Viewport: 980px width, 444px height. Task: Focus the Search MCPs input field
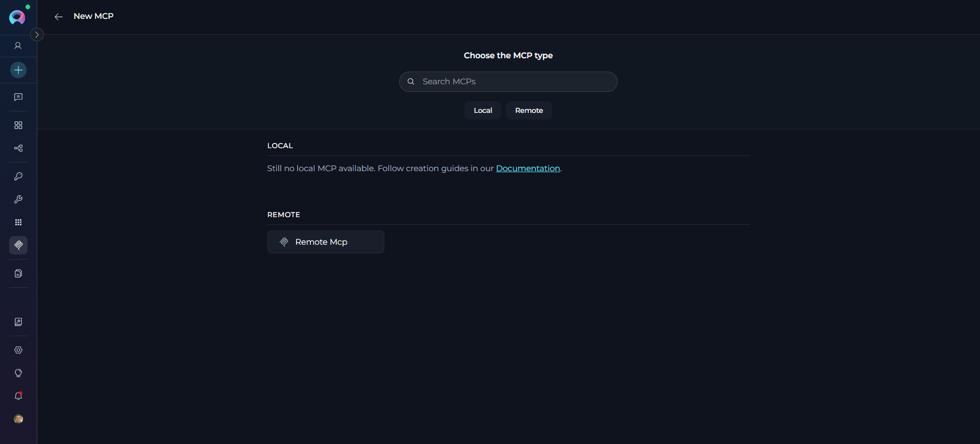pyautogui.click(x=516, y=82)
